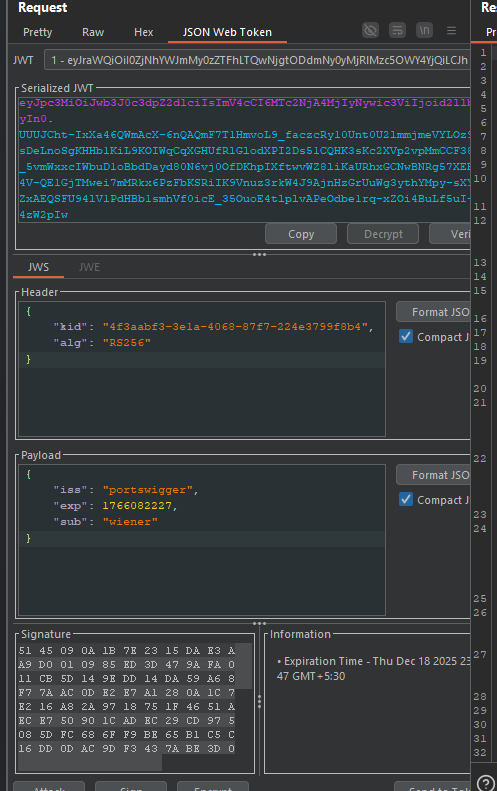Toggle the \n show newline characters icon
Image resolution: width=497 pixels, height=791 pixels.
(x=425, y=30)
